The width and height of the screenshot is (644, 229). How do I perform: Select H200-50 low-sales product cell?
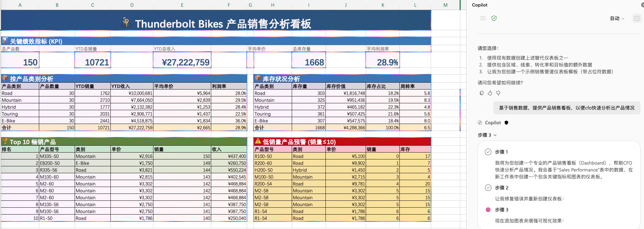tap(273, 170)
